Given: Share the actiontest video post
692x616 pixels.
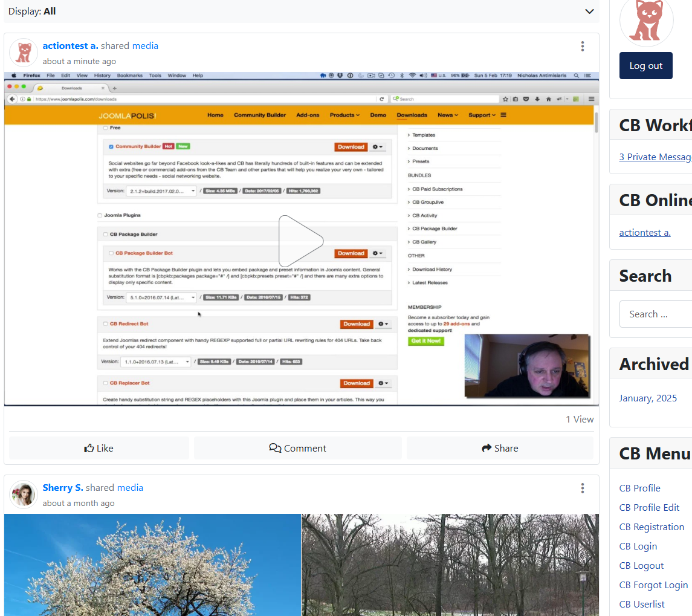Looking at the screenshot, I should coord(500,448).
